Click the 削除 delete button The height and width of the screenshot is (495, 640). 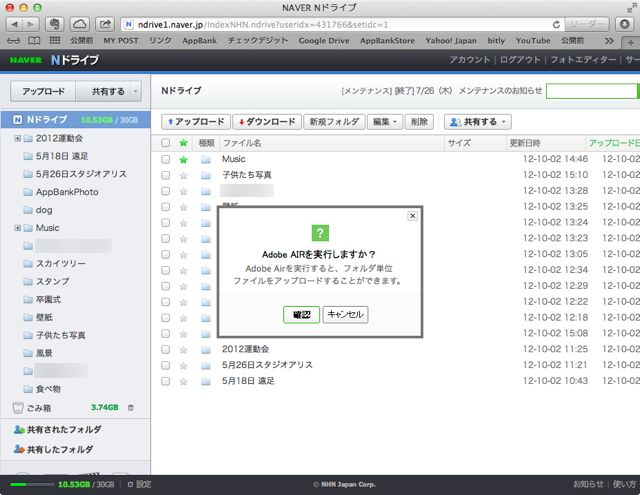point(419,122)
